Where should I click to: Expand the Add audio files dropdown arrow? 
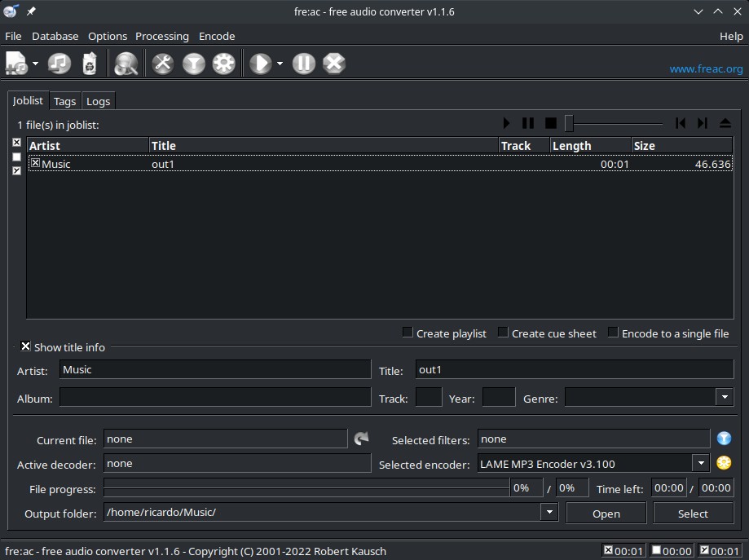point(35,64)
